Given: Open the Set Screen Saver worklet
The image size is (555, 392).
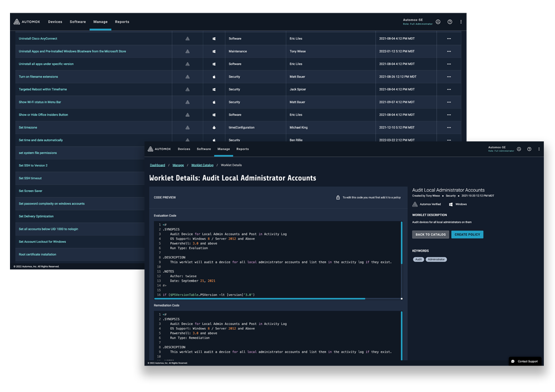Looking at the screenshot, I should point(31,191).
